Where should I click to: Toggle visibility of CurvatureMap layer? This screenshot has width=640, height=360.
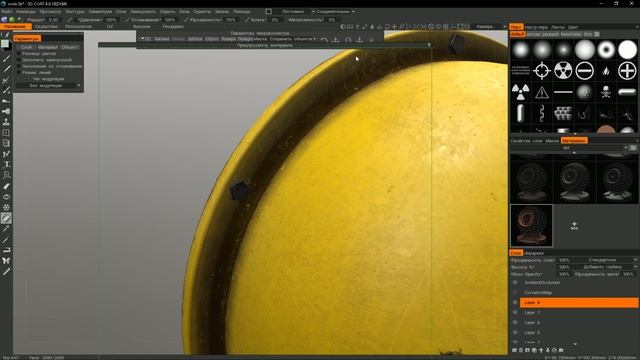(515, 293)
